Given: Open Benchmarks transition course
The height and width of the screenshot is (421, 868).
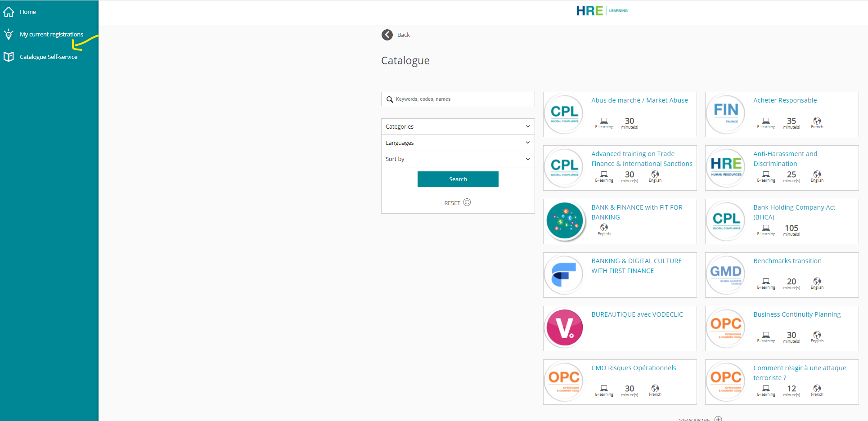Looking at the screenshot, I should pos(787,261).
